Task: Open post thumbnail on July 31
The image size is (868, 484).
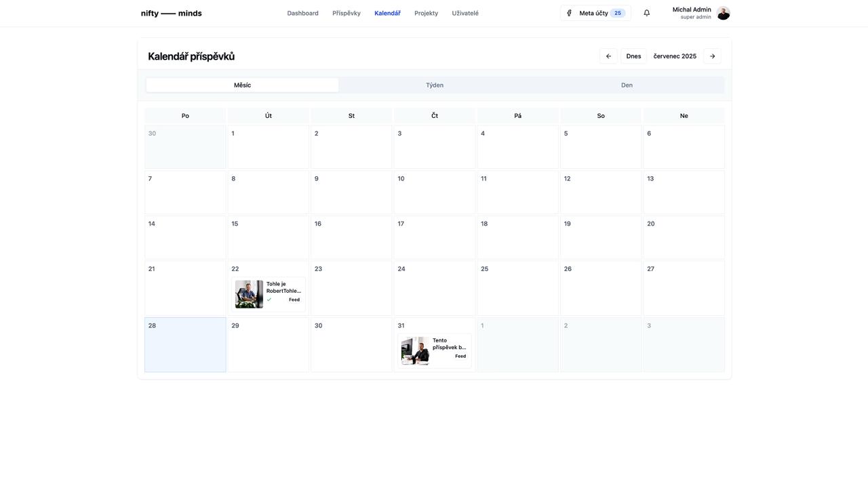Action: coord(415,351)
